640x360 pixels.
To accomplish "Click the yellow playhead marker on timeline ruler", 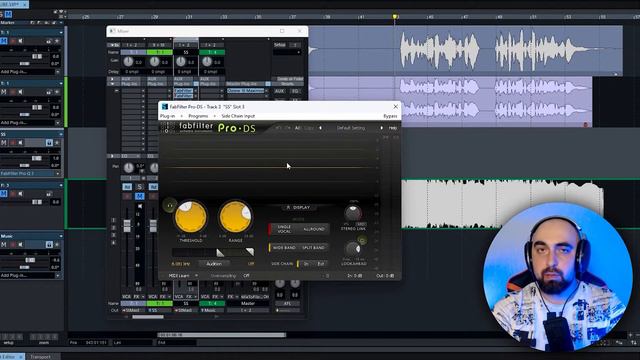I will (395, 17).
